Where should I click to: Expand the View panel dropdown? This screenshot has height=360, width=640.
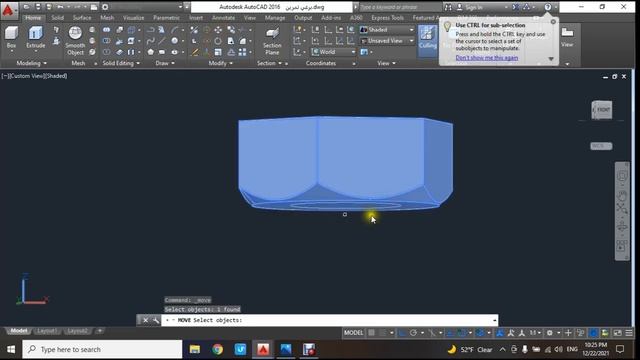pyautogui.click(x=387, y=63)
